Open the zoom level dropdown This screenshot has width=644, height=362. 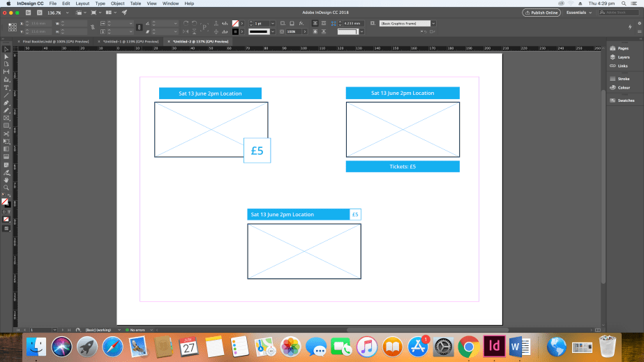click(x=68, y=13)
